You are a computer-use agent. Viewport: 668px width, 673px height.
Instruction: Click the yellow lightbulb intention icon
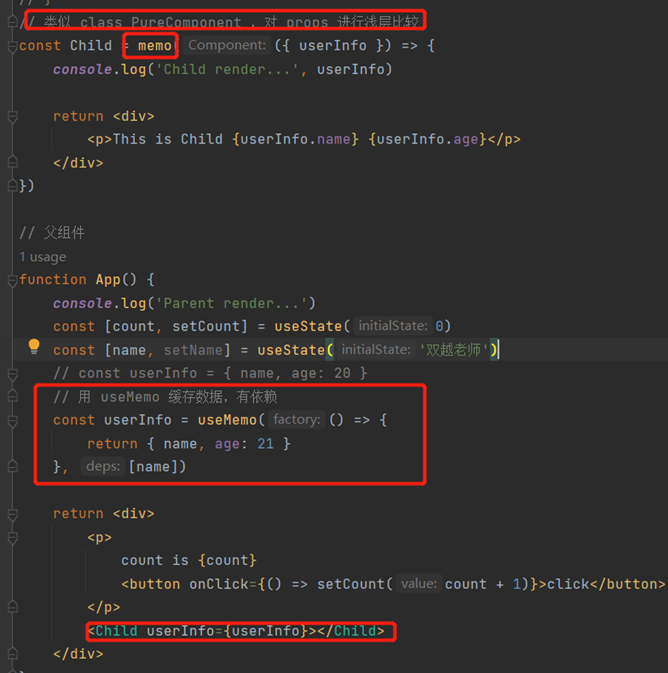34,346
